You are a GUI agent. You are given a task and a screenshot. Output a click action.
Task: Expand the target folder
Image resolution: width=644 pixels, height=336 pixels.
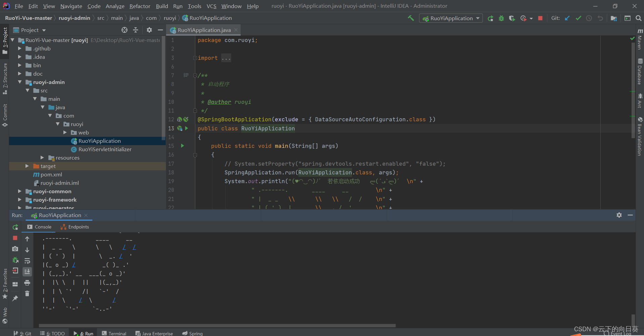27,166
